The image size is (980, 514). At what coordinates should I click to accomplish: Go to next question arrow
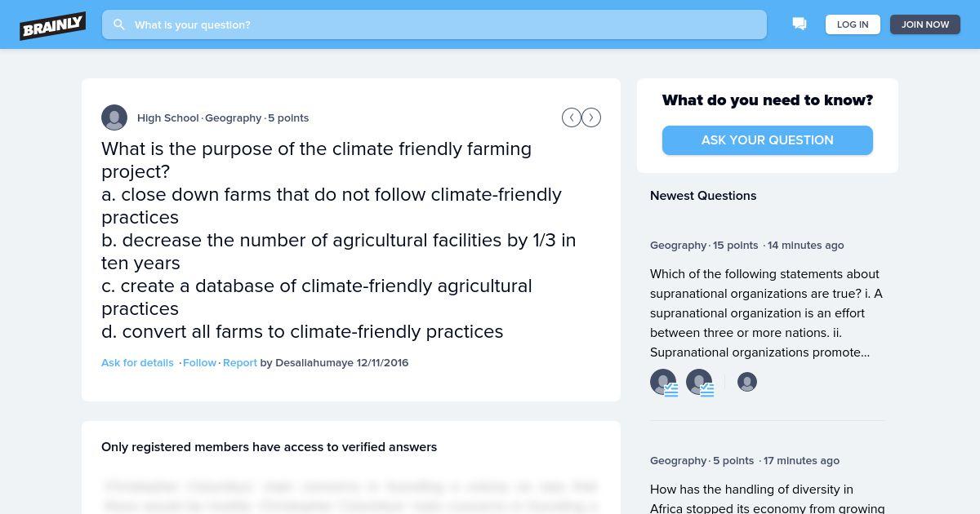coord(591,118)
